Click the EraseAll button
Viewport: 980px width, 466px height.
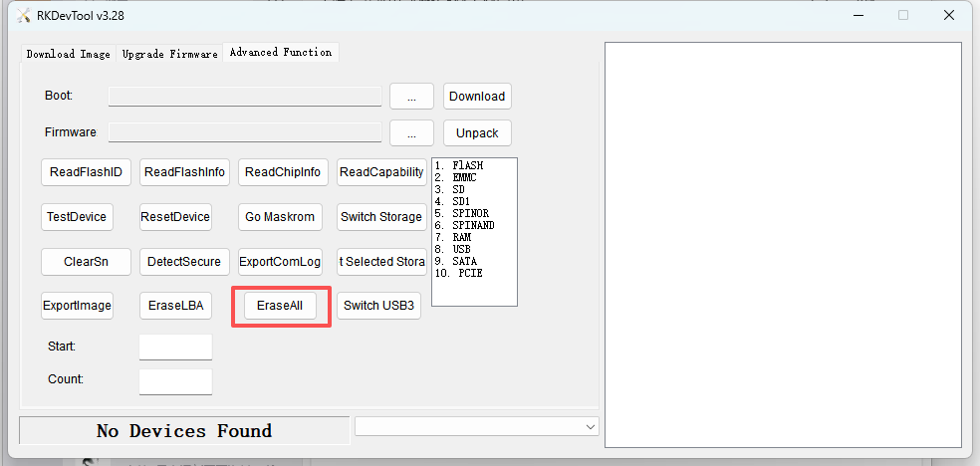[280, 306]
